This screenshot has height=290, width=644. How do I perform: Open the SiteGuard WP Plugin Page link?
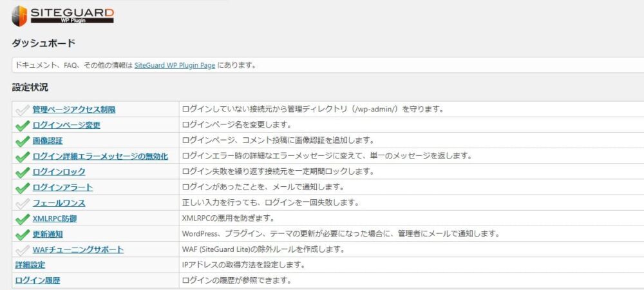click(x=175, y=65)
